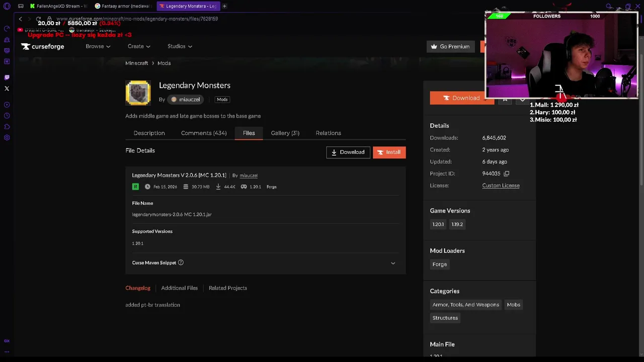Click downloads count 6,845,602
The image size is (644, 362).
pyautogui.click(x=494, y=138)
